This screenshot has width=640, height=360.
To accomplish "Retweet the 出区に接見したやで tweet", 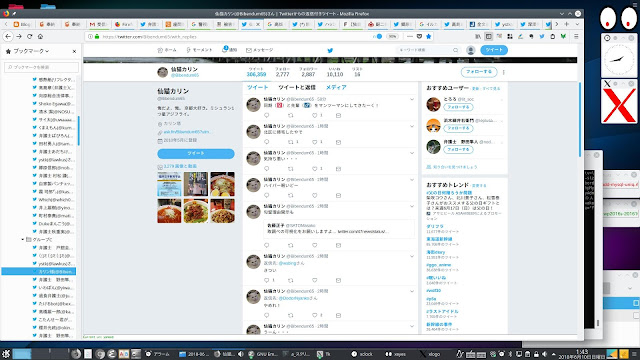I will [291, 142].
